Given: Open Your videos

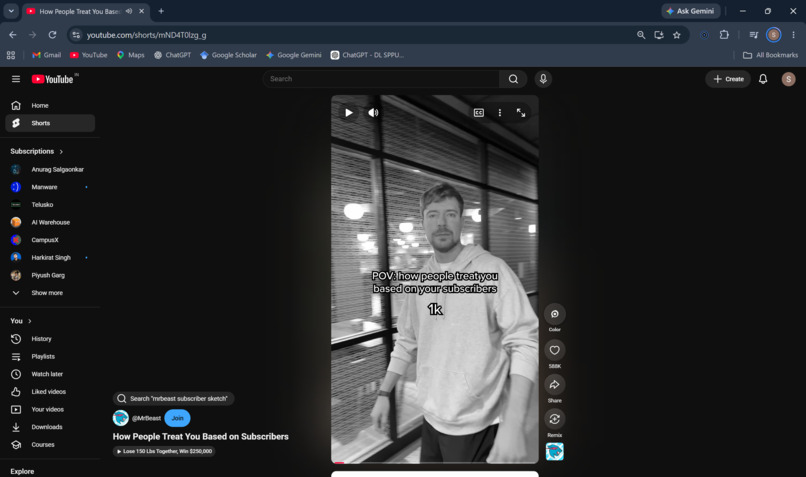Looking at the screenshot, I should tap(50, 409).
